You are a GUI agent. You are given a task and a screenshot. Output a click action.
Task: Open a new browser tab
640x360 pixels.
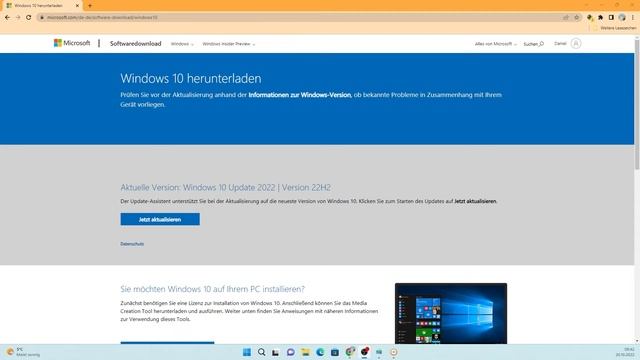(90, 6)
